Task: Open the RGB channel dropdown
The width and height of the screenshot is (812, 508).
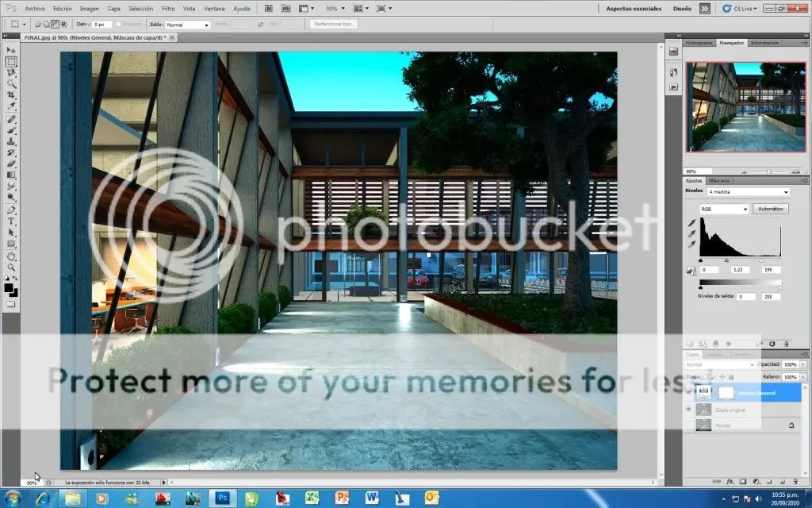Action: pos(724,209)
